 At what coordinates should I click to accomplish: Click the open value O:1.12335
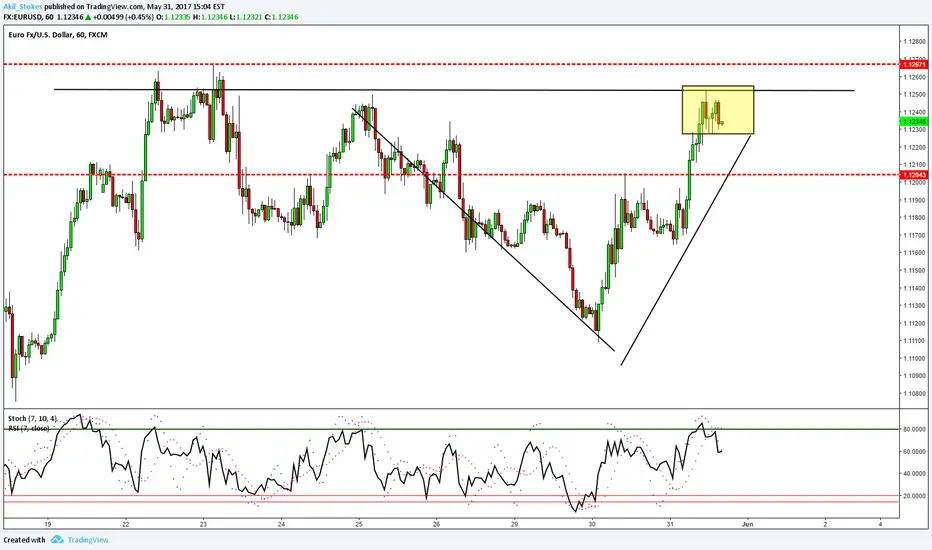[x=173, y=17]
